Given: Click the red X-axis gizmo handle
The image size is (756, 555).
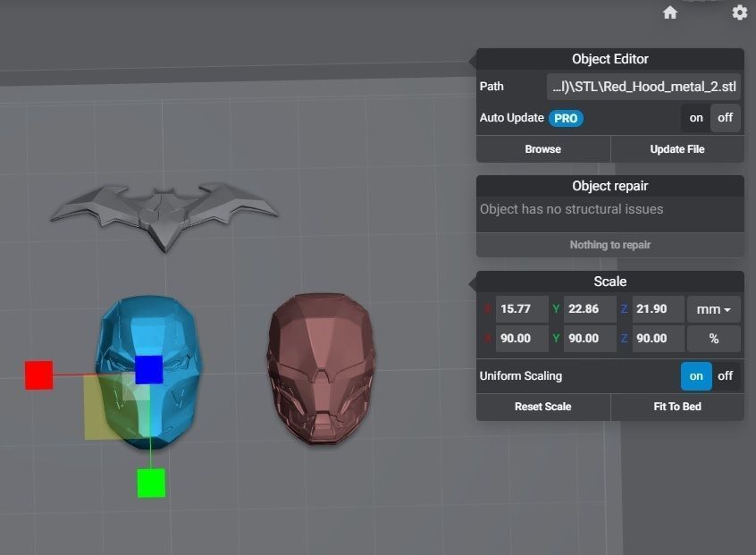Looking at the screenshot, I should pyautogui.click(x=39, y=374).
